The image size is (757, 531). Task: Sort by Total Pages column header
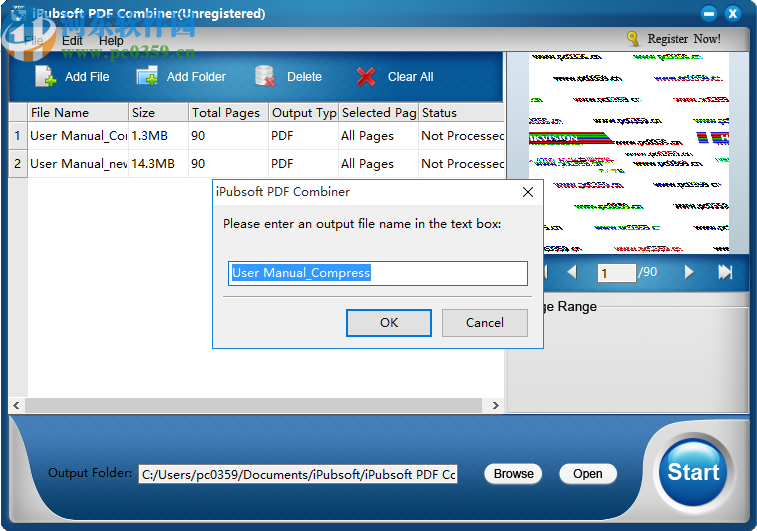click(x=228, y=112)
